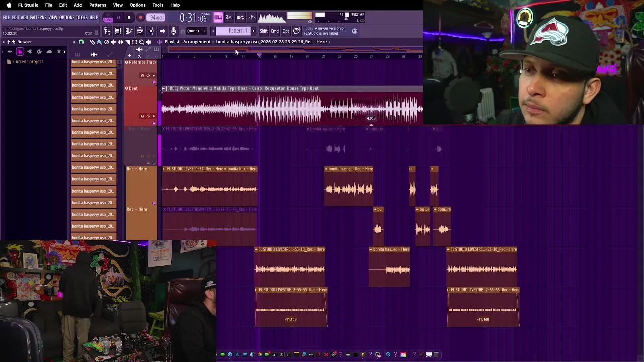Select the browser starred tab icon
The width and height of the screenshot is (644, 362).
coord(59,52)
